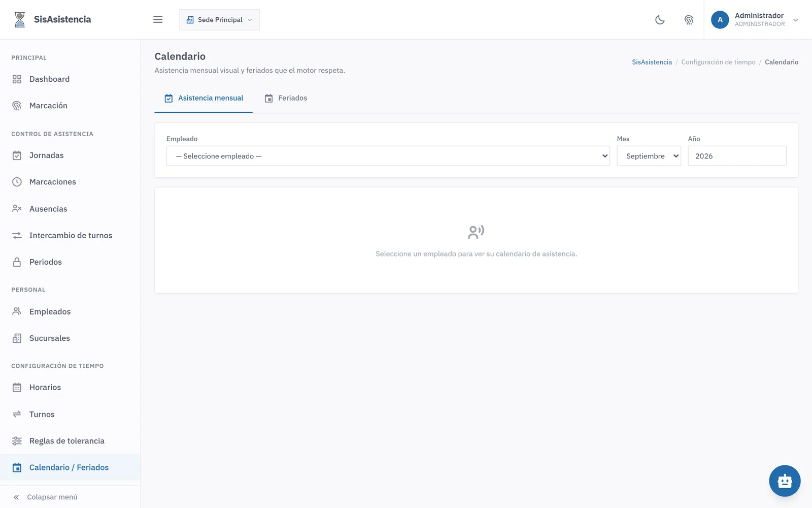Open the Mes dropdown showing Septiembre
812x508 pixels.
[x=649, y=156]
